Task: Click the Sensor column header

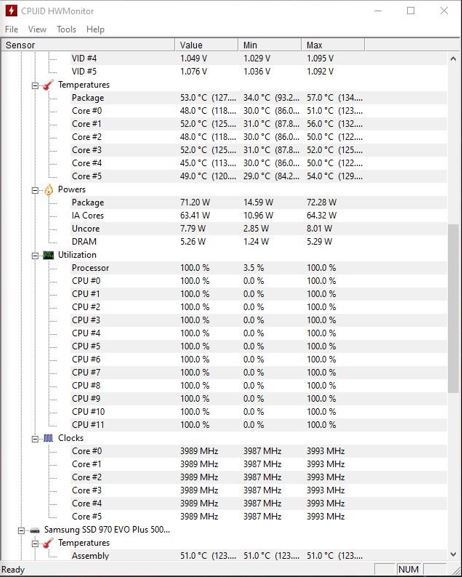Action: tap(88, 45)
